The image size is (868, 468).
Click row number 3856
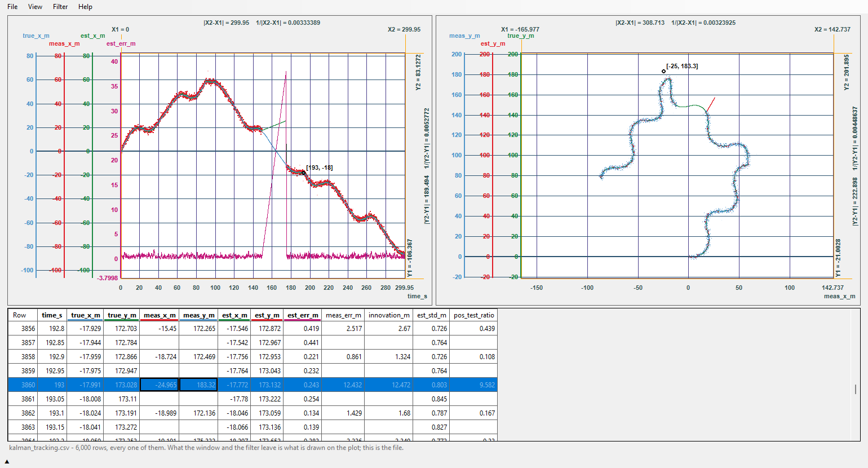click(x=23, y=328)
